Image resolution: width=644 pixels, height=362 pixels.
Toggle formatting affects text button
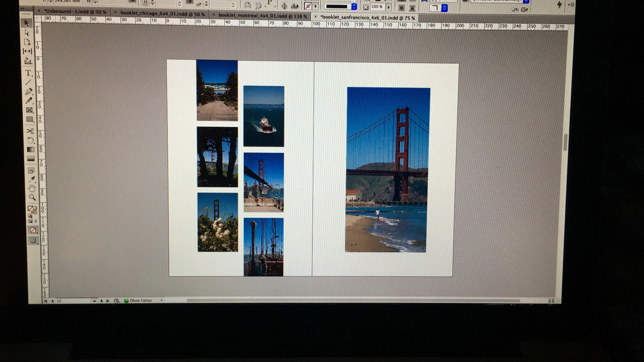(36, 221)
